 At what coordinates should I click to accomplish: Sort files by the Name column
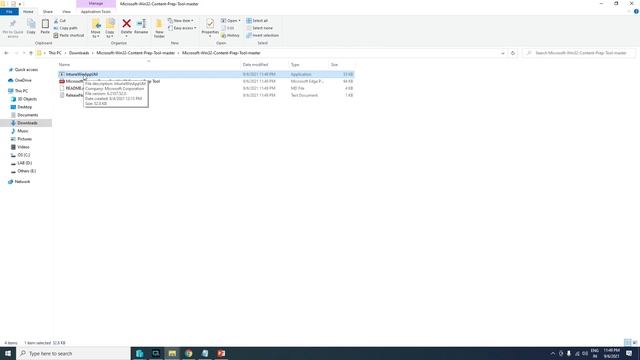tap(64, 64)
